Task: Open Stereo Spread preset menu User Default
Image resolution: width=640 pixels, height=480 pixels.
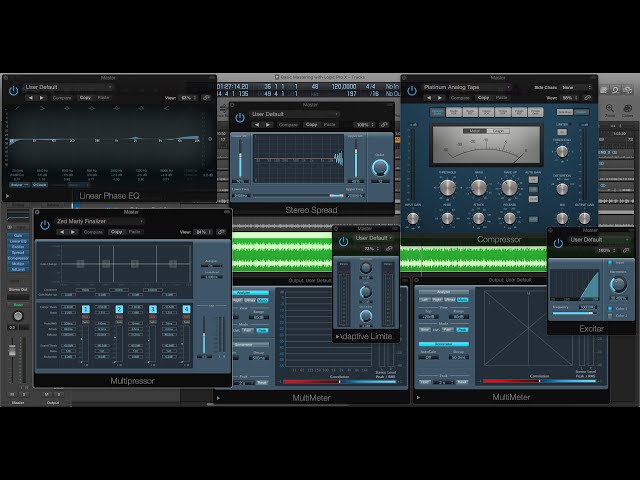Action: 295,114
